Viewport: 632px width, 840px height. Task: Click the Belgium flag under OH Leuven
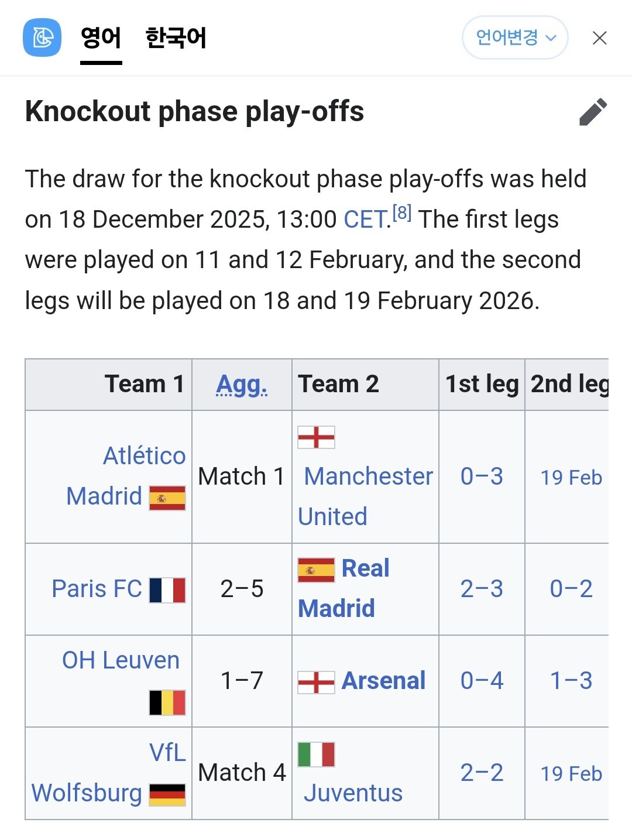tap(167, 702)
